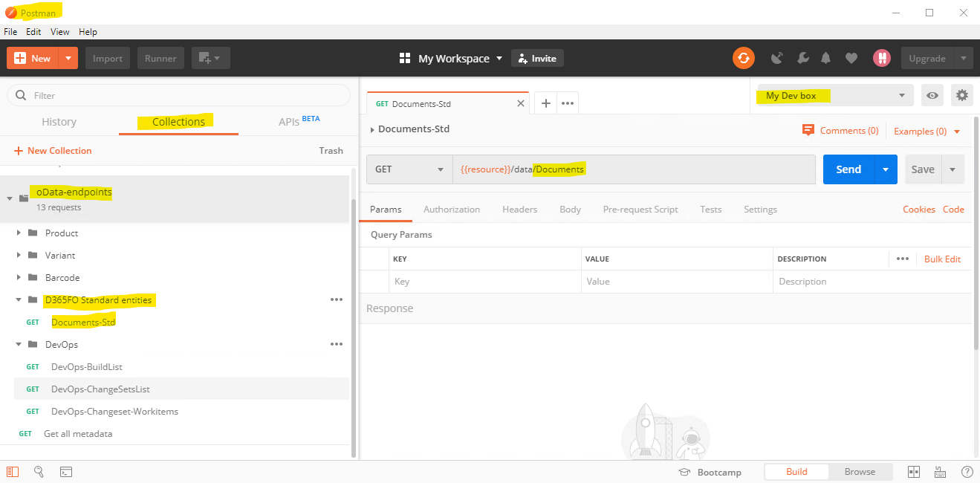Open the Save button dropdown arrow
Screen dimensions: 980x483
tap(953, 169)
